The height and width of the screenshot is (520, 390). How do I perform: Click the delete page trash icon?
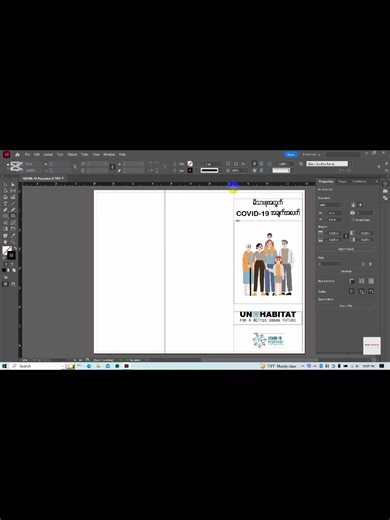point(370,264)
